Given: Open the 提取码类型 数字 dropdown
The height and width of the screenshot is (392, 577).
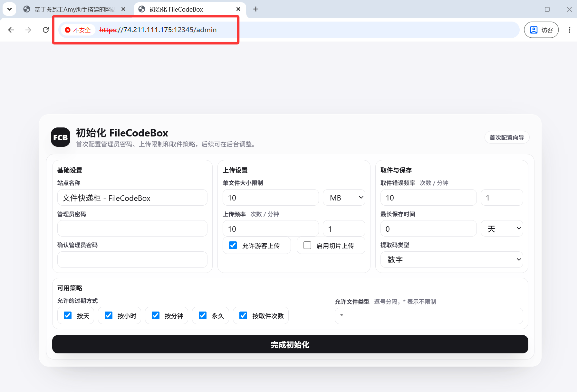Looking at the screenshot, I should coord(452,259).
